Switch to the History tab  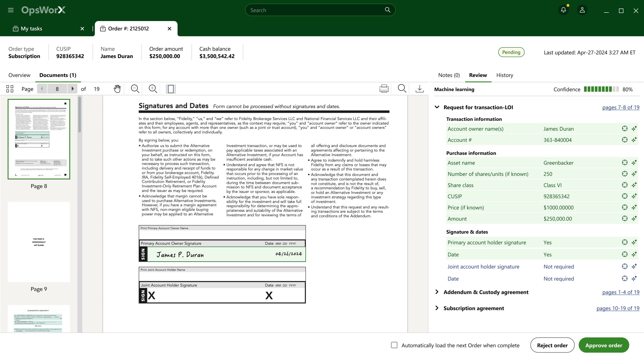tap(504, 75)
